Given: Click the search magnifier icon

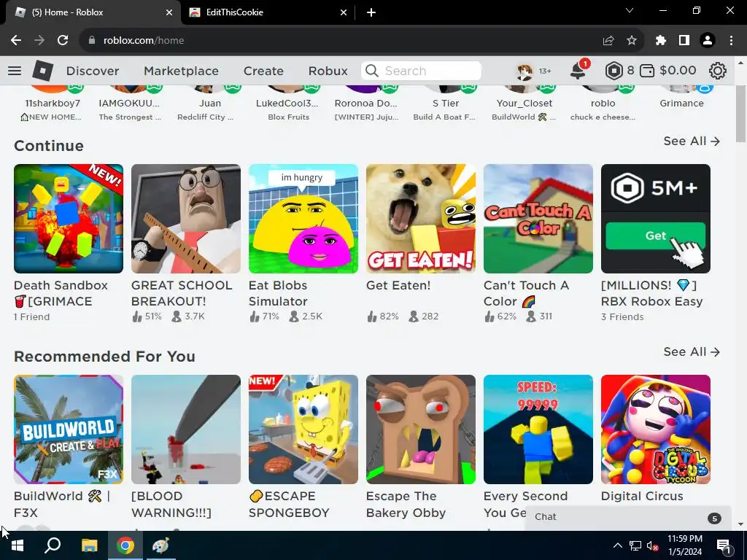Looking at the screenshot, I should 372,71.
